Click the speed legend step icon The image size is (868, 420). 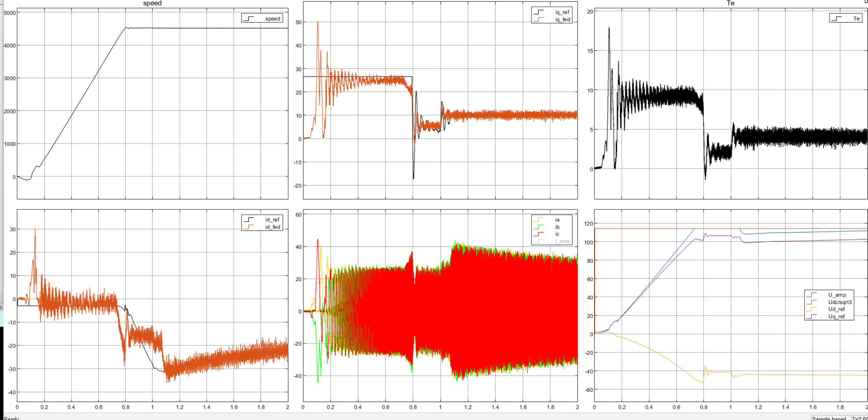(249, 18)
